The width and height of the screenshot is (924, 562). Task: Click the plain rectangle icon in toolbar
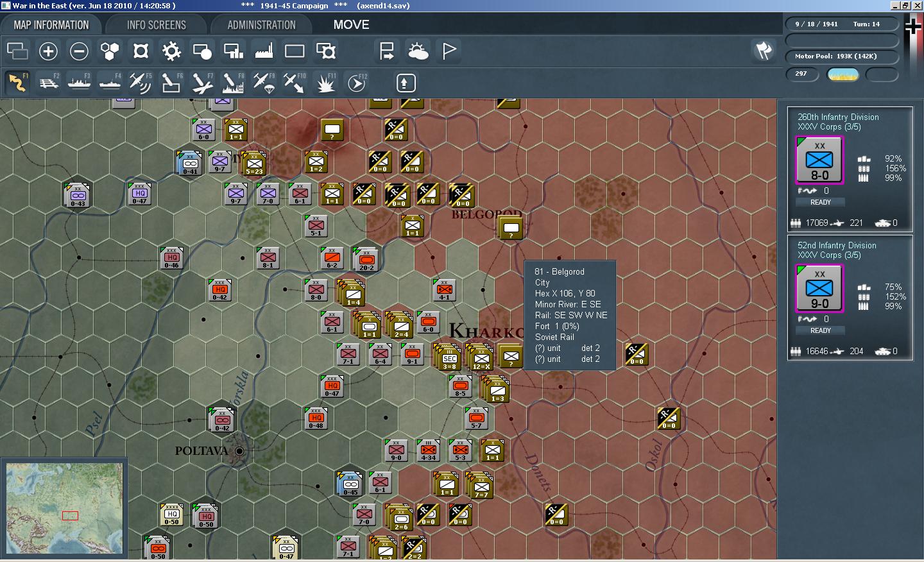click(x=295, y=51)
